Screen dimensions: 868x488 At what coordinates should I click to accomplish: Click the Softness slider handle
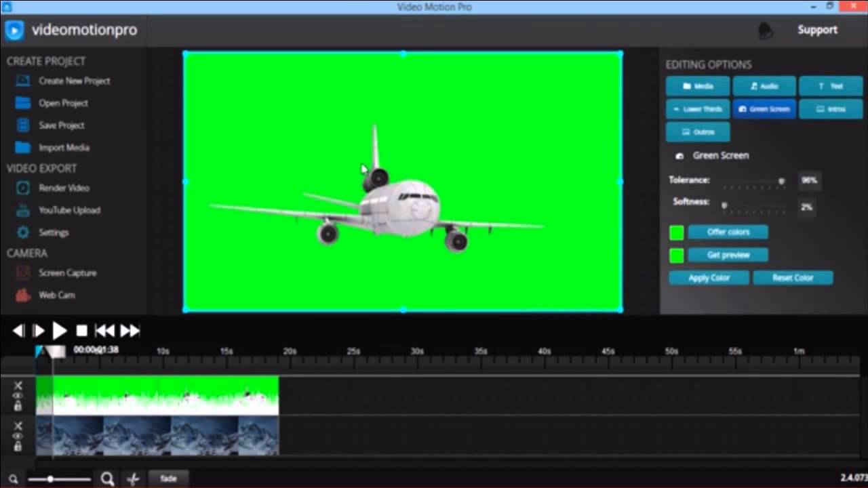[724, 204]
